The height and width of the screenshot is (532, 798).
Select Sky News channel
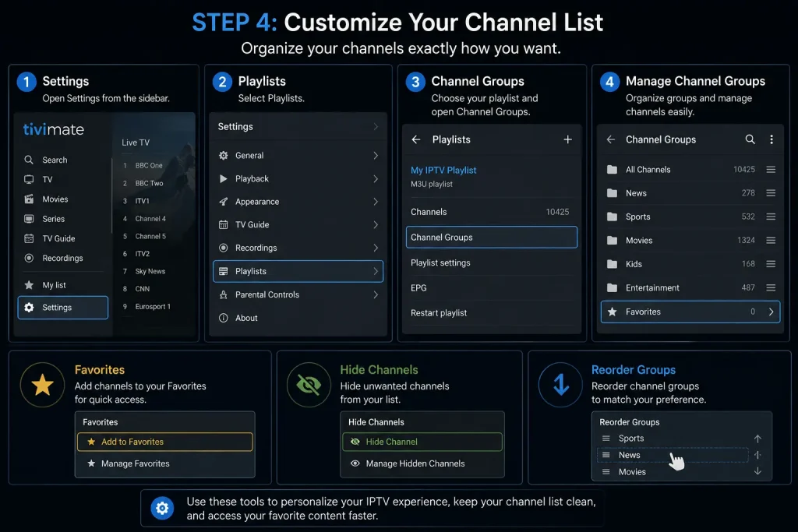click(x=145, y=271)
